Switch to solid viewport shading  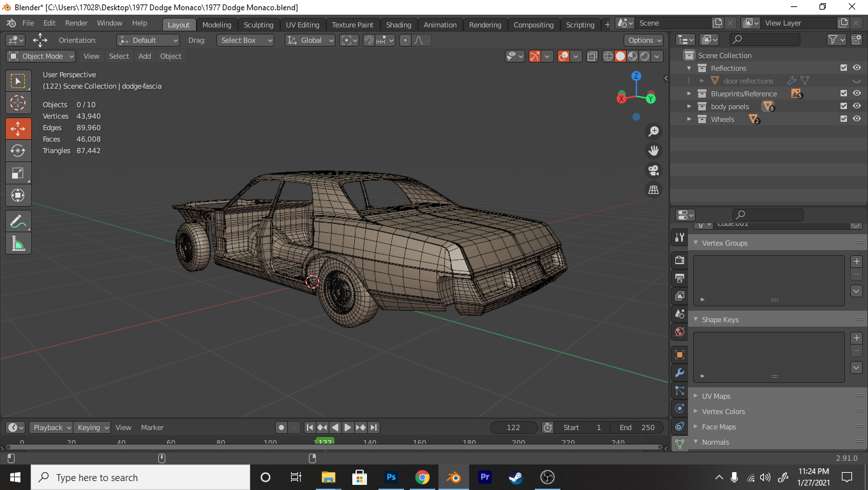pyautogui.click(x=620, y=56)
